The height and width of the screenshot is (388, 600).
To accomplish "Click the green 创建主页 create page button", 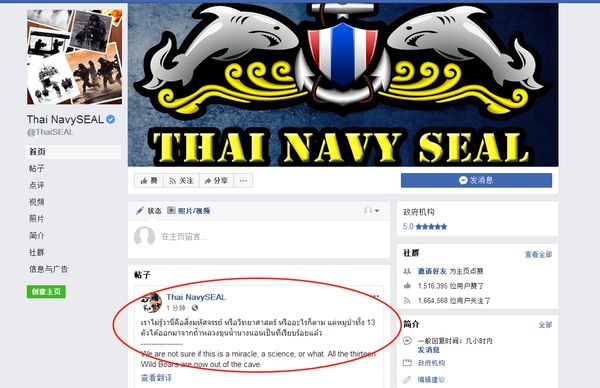I will coord(46,292).
